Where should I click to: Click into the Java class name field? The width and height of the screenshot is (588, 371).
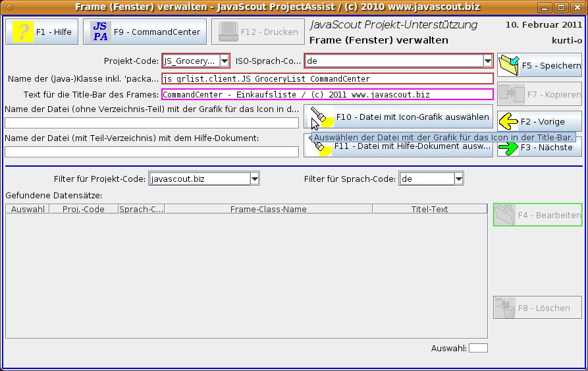click(x=327, y=78)
